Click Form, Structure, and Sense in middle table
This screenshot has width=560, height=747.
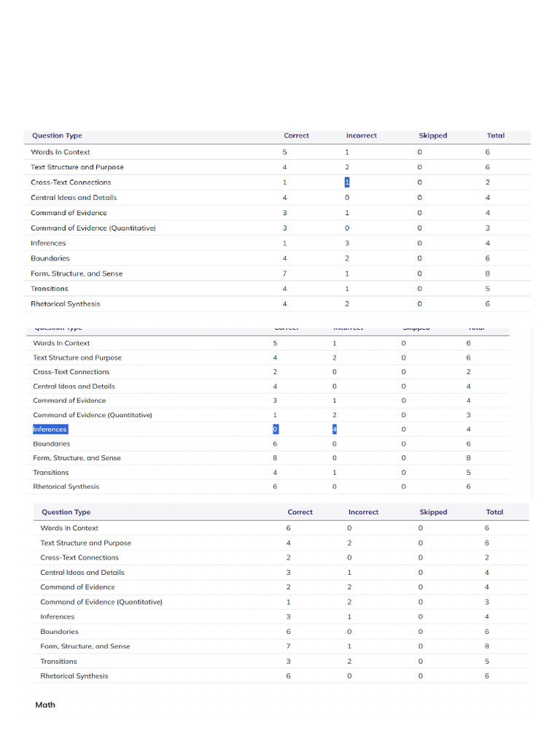[77, 458]
